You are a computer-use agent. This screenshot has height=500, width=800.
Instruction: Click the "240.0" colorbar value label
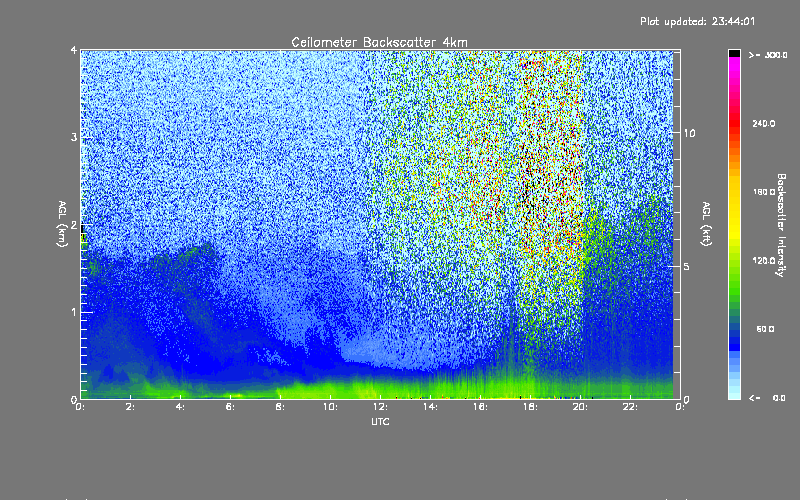[x=764, y=123]
